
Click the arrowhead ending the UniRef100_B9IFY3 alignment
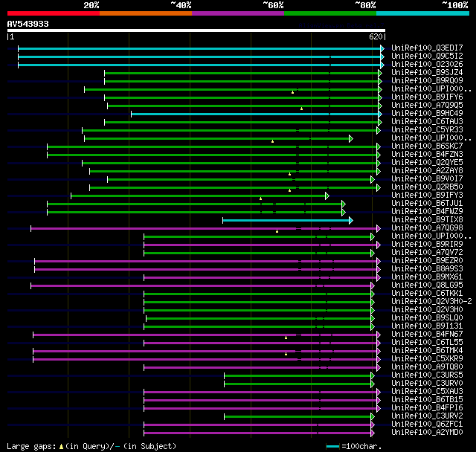click(x=327, y=196)
